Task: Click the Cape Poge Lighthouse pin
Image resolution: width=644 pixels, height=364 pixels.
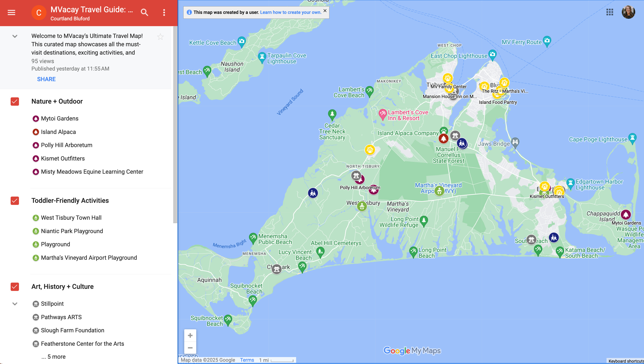Action: 632,138
